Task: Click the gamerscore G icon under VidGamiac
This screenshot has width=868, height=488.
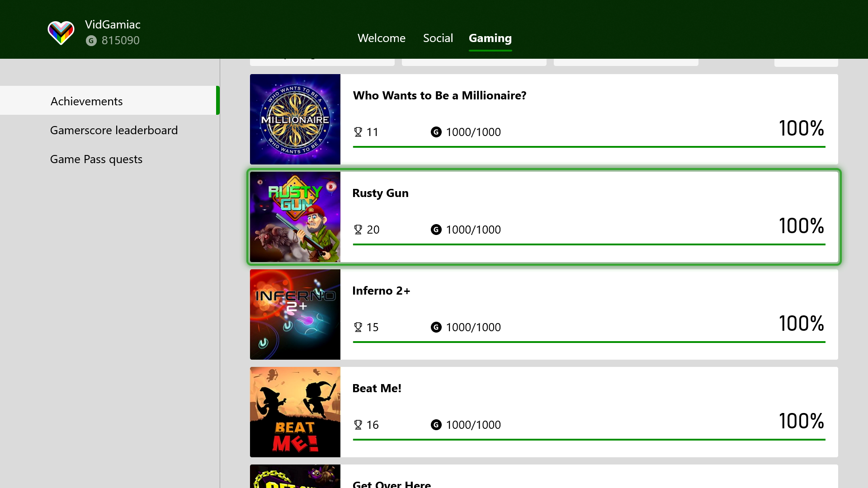Action: coord(91,41)
